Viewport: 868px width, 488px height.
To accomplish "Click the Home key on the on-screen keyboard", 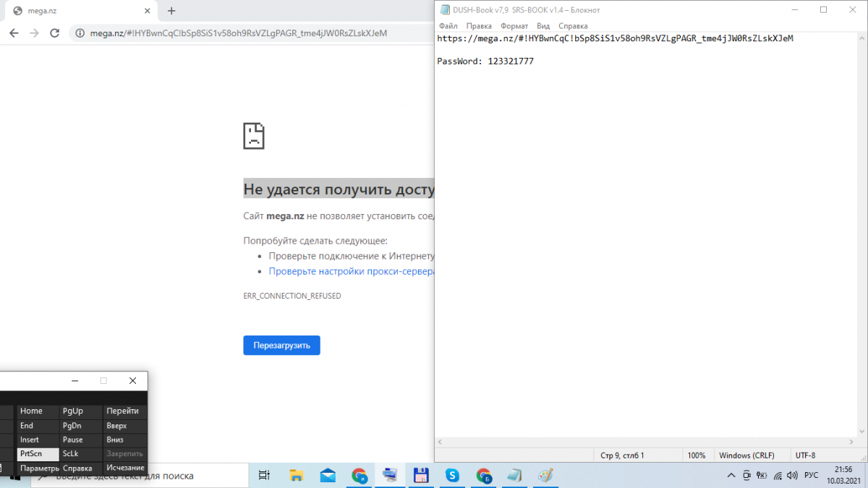I will tap(38, 411).
